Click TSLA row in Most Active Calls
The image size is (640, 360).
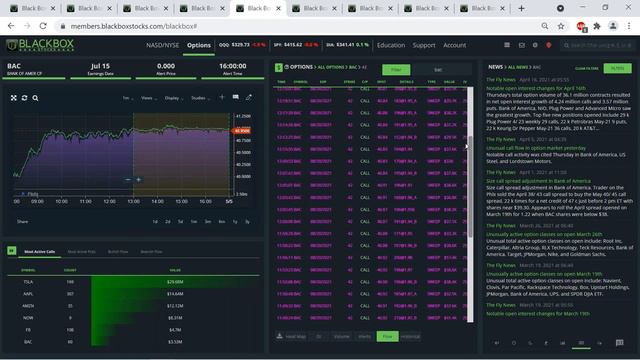click(x=133, y=282)
